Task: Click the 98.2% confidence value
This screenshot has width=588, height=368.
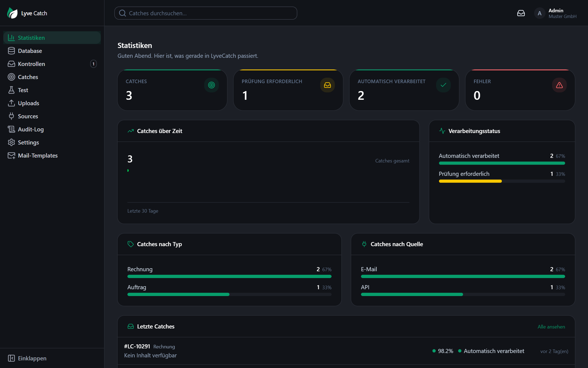Action: pyautogui.click(x=445, y=351)
